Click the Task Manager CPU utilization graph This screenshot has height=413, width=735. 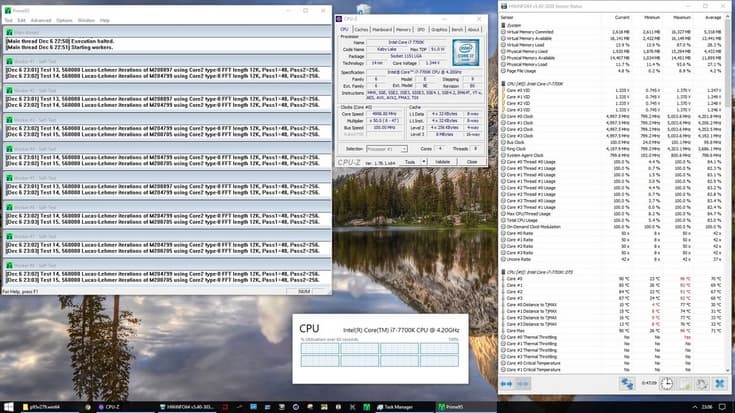(380, 354)
